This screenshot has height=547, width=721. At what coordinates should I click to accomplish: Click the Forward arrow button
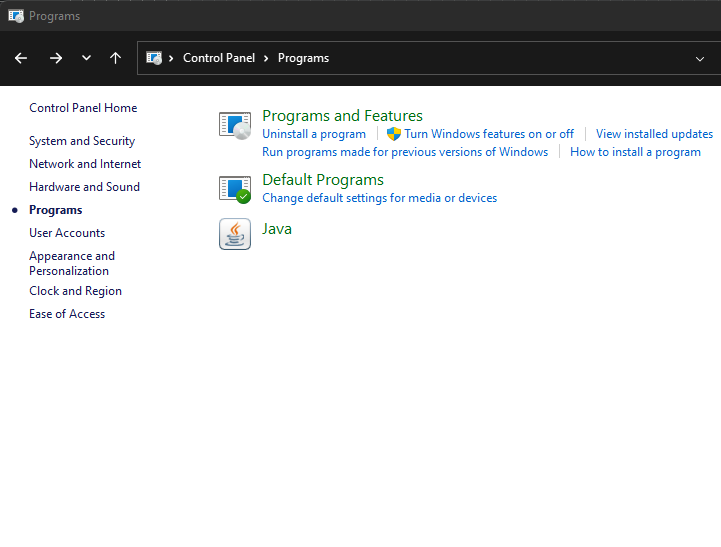click(x=56, y=58)
